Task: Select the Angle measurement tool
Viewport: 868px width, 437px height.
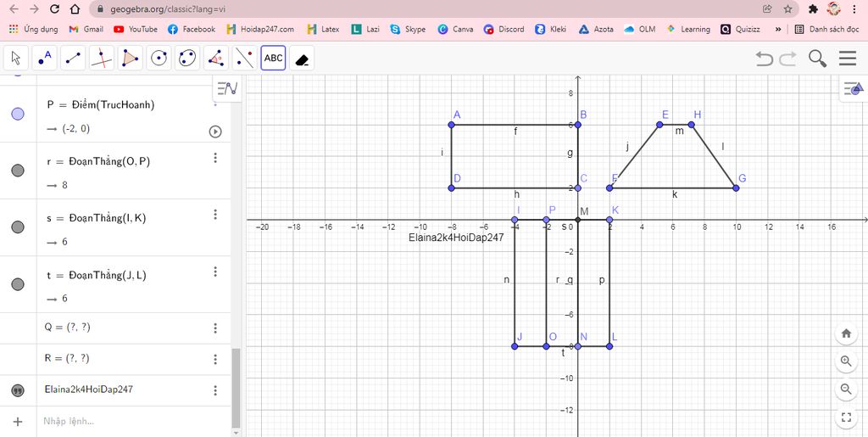Action: coord(216,58)
